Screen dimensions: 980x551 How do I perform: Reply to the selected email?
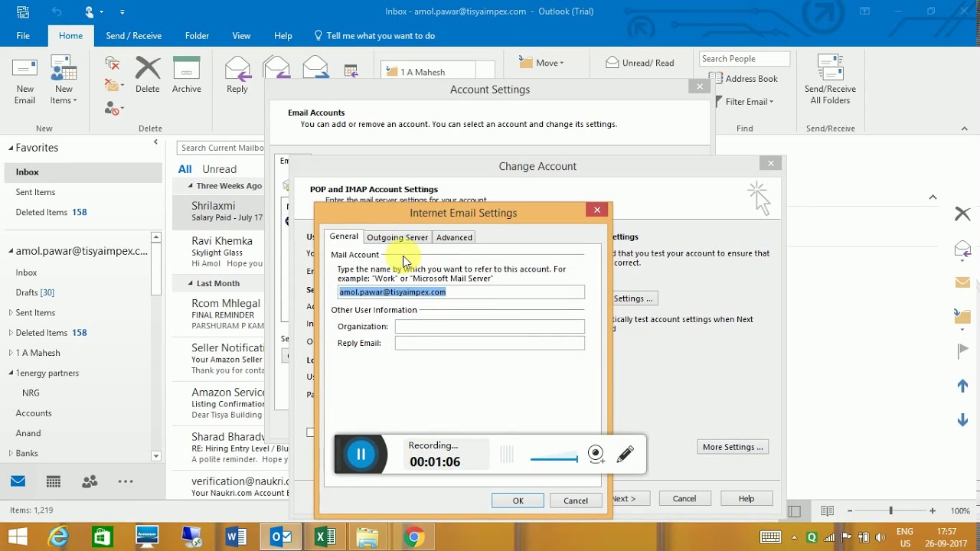(237, 75)
